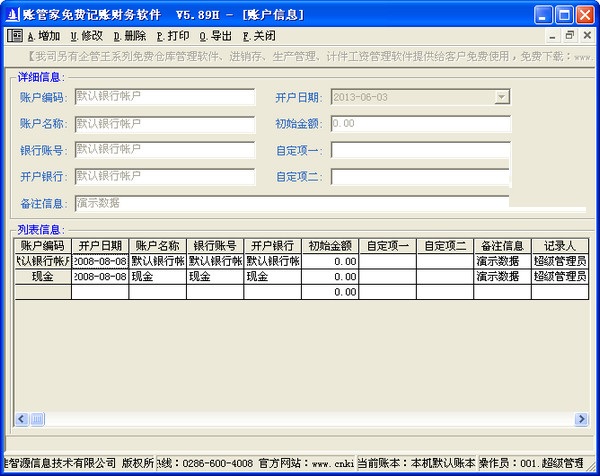Click 导出 (Export) in the toolbar

216,36
